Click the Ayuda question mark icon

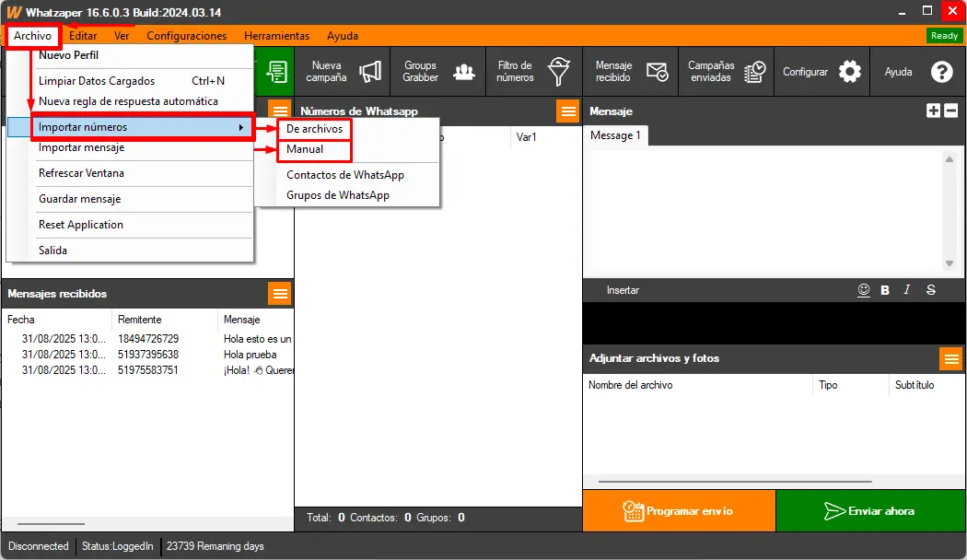[916, 72]
